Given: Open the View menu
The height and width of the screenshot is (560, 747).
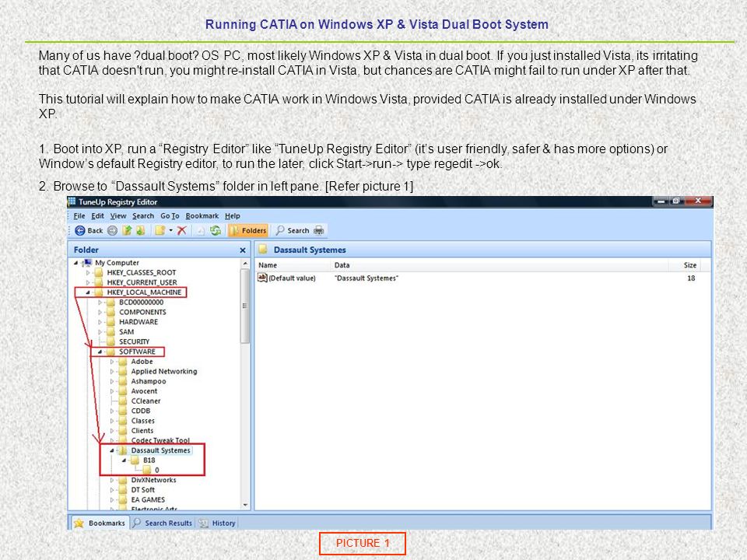Looking at the screenshot, I should [x=118, y=216].
